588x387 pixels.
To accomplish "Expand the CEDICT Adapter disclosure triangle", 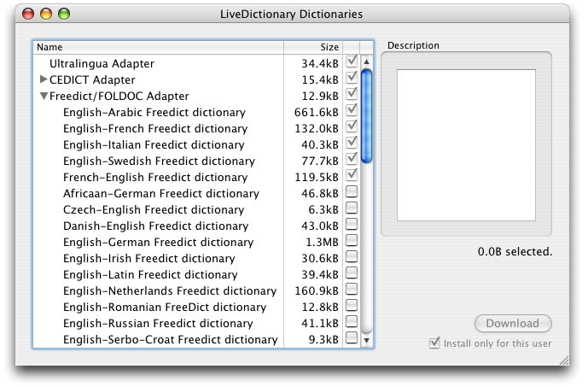I will click(x=44, y=79).
